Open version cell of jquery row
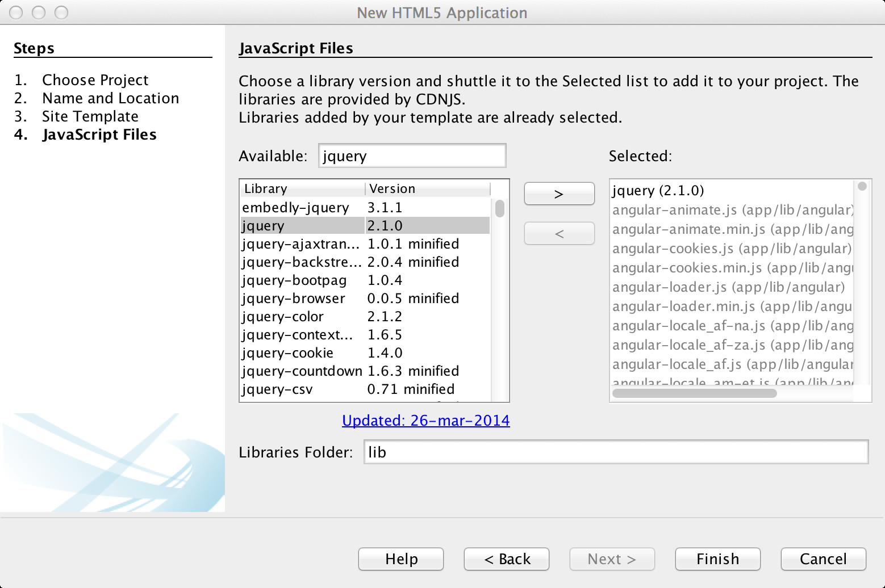 pyautogui.click(x=427, y=225)
